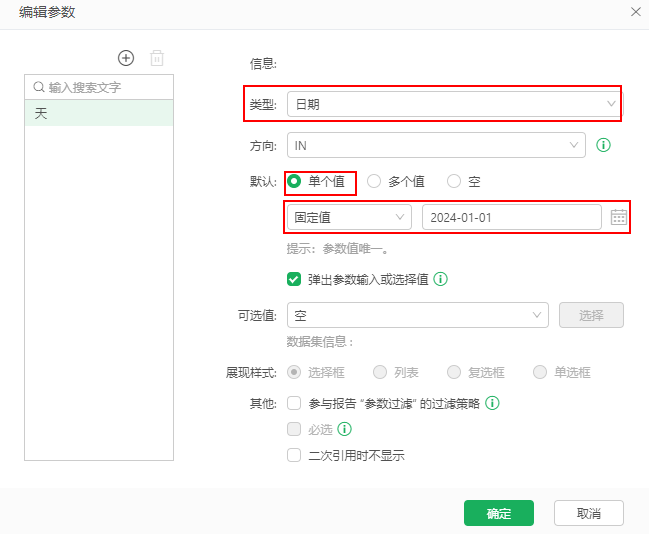Close the 编辑参数 dialog with X
649x534 pixels.
(635, 12)
